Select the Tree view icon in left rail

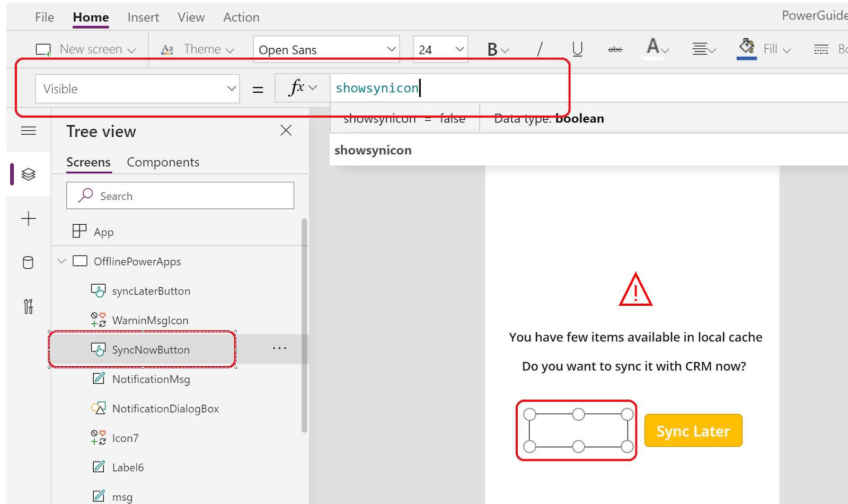[x=28, y=174]
